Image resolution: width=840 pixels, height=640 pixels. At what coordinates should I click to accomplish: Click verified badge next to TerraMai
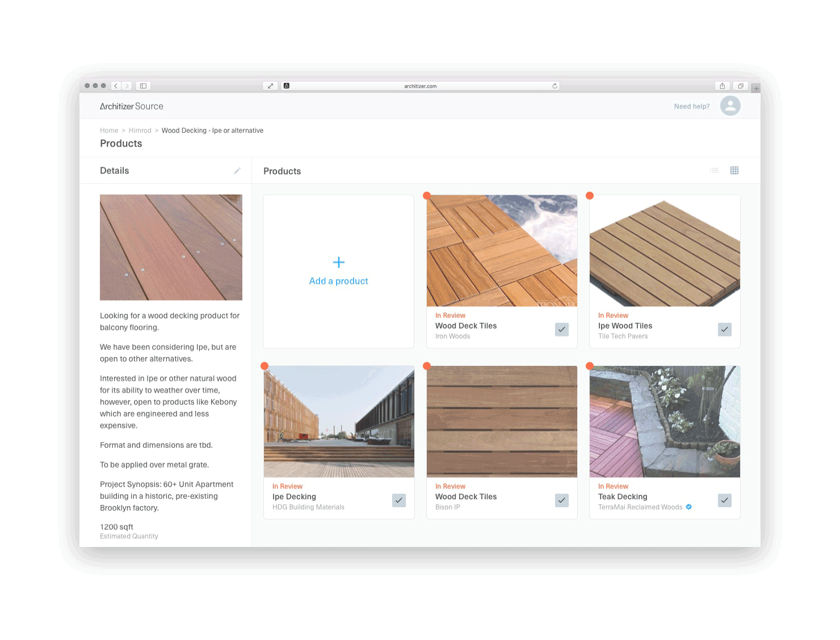tap(688, 507)
